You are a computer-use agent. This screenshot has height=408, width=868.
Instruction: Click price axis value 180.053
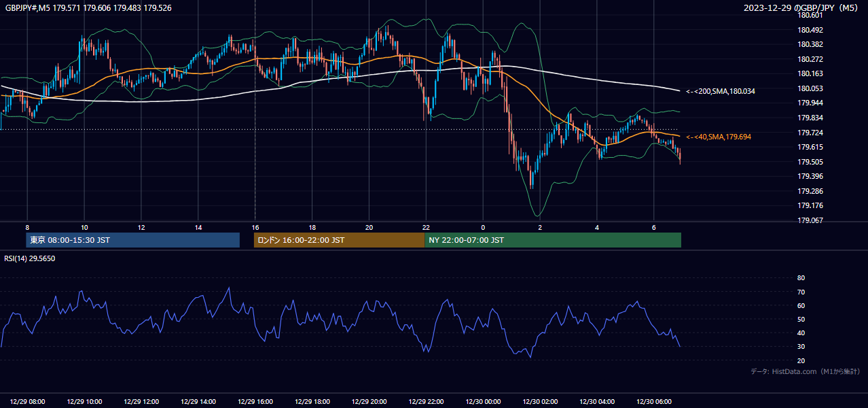pos(810,88)
